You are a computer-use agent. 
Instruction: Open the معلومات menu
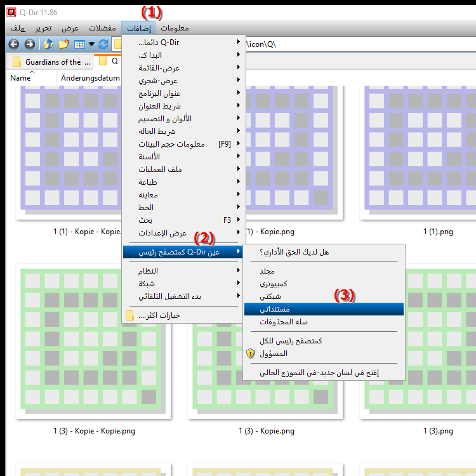[175, 28]
